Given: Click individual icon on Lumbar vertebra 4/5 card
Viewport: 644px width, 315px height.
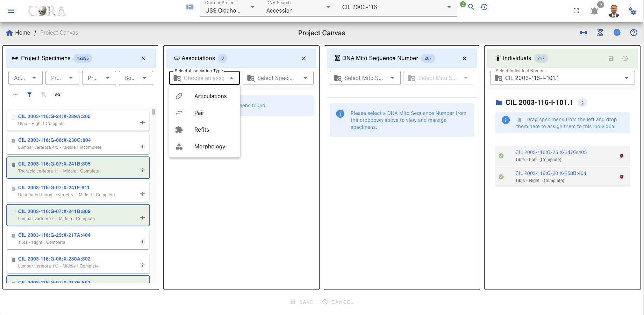Looking at the screenshot, I should 142,147.
